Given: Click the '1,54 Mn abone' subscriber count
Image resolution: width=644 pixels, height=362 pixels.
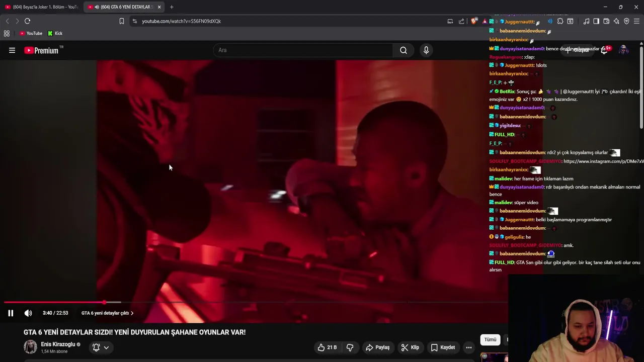Looking at the screenshot, I should coord(54,351).
